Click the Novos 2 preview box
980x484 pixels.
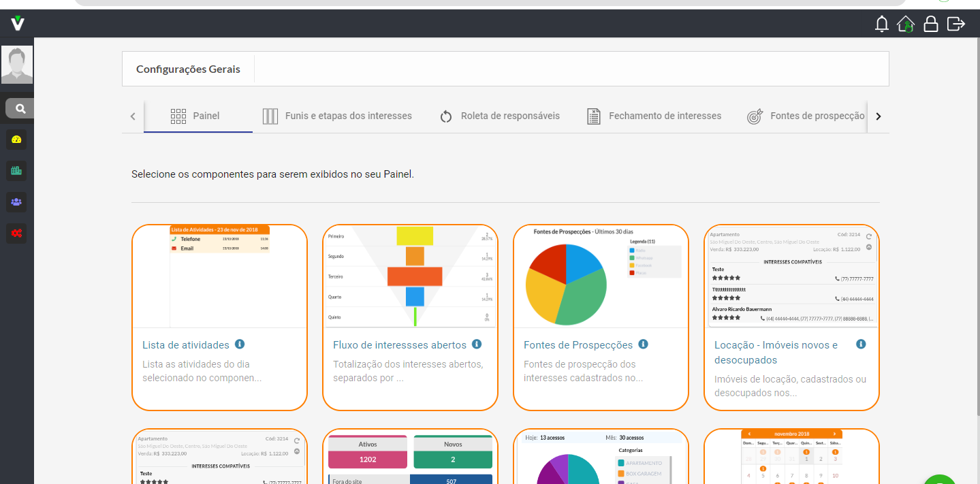point(453,452)
